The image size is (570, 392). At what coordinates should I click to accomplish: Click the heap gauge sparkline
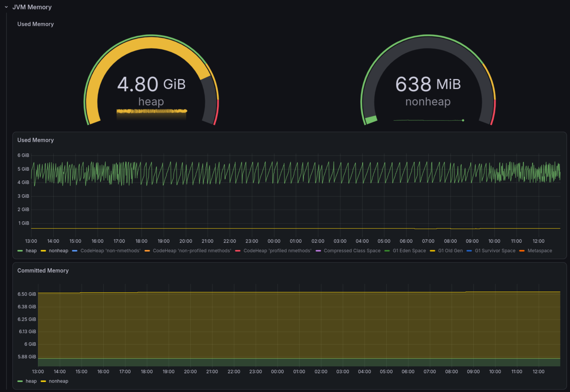152,114
